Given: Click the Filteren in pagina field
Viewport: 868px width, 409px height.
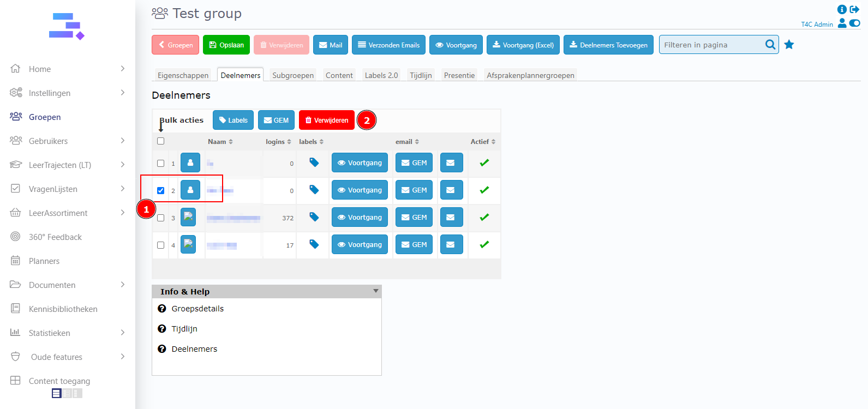Looking at the screenshot, I should click(711, 45).
